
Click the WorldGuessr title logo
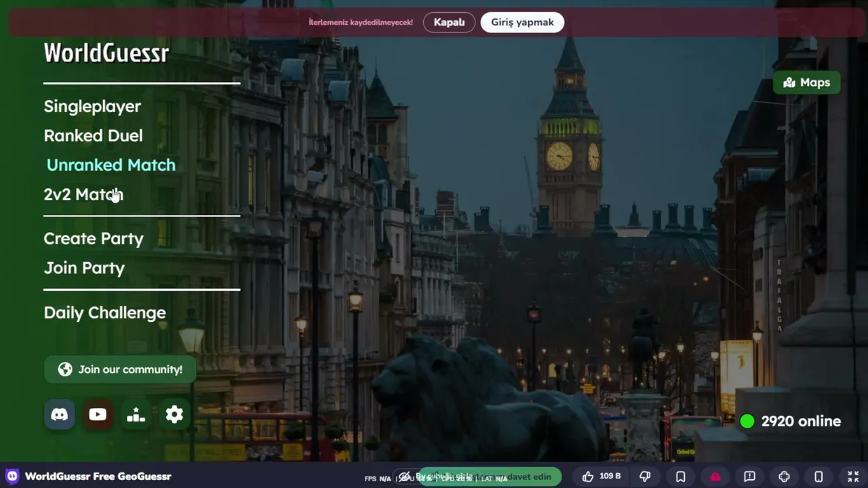click(x=106, y=53)
